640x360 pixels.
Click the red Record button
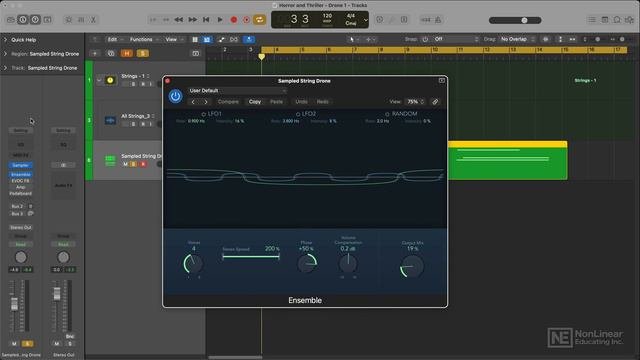tap(233, 20)
